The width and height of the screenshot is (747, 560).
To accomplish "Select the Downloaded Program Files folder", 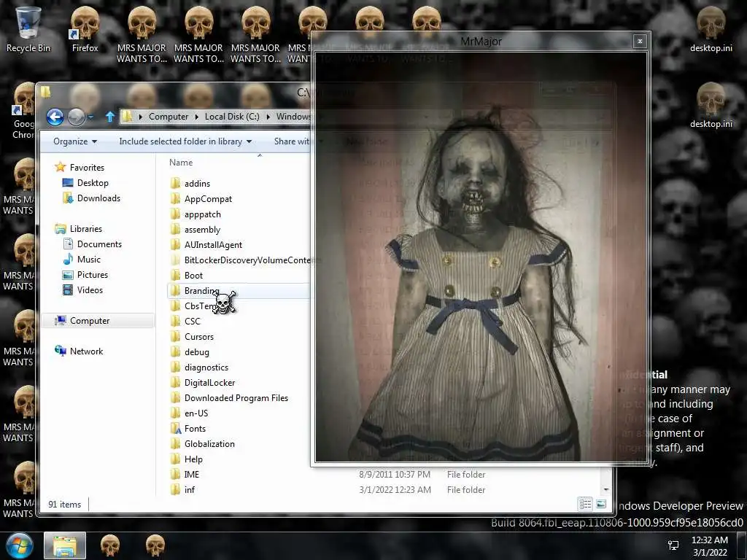I will (229, 398).
